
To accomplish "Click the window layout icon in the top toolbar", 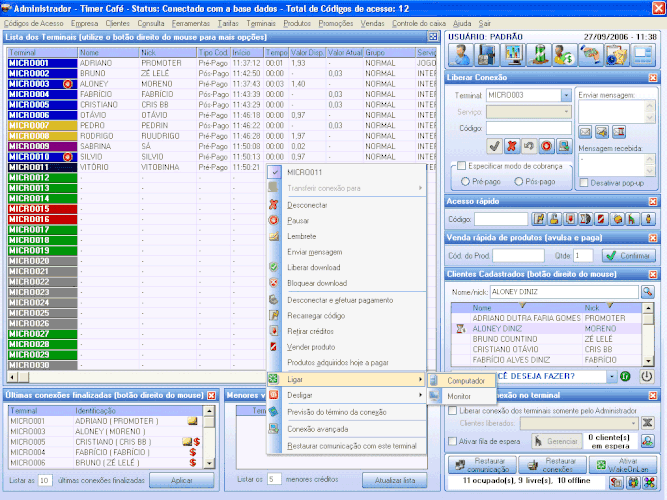I will coord(642,55).
